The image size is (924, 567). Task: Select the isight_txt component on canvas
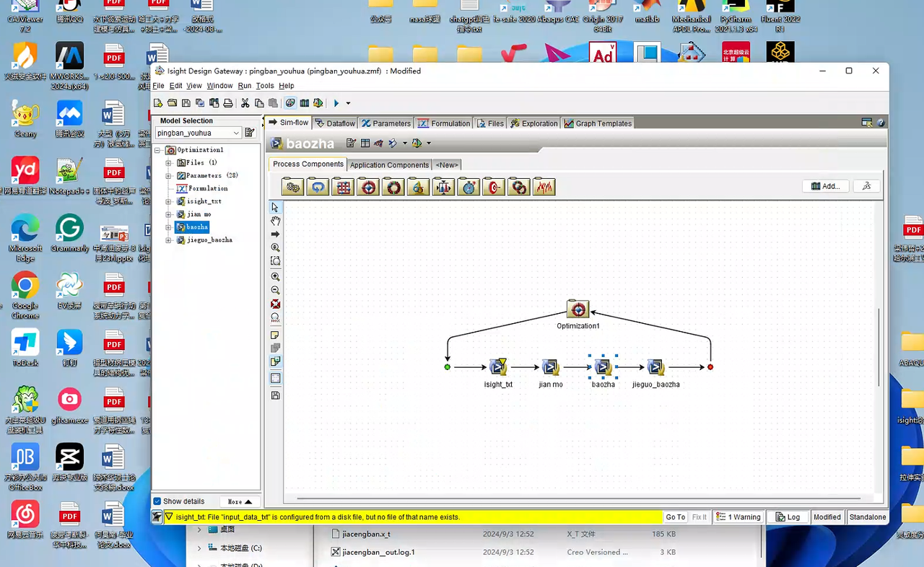498,366
